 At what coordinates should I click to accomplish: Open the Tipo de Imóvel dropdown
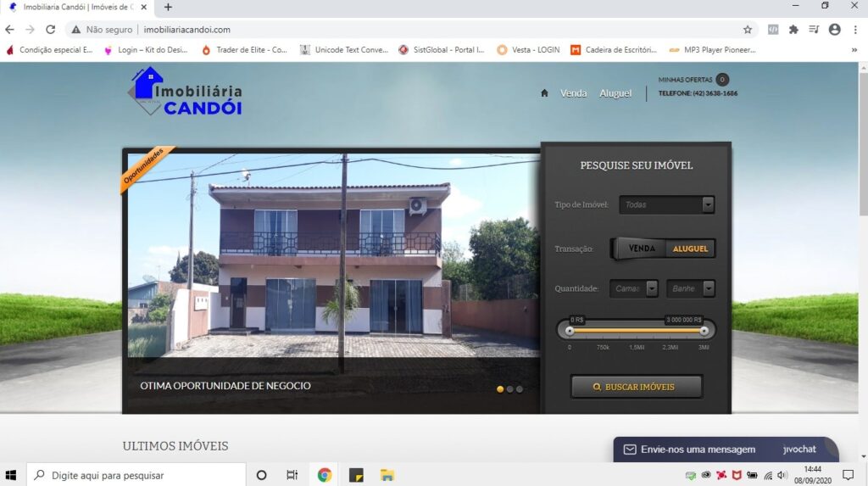coord(666,204)
